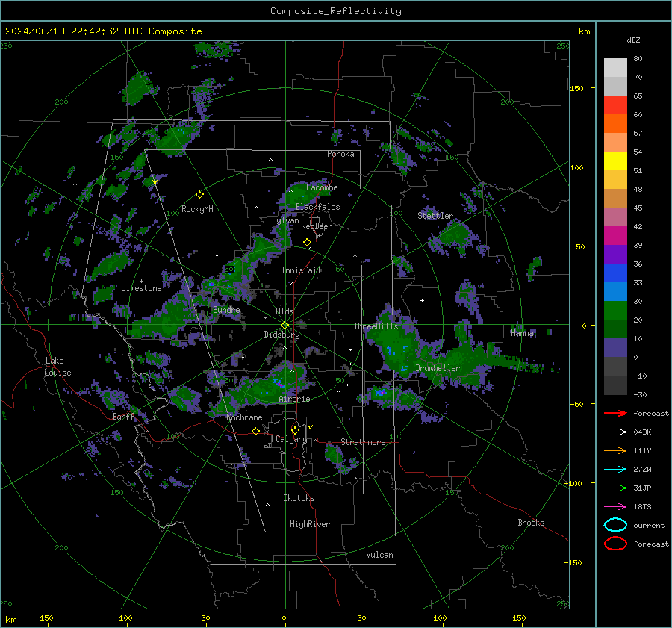This screenshot has height=628, width=672.
Task: Select yellow diamond marker below Cochrane
Action: pyautogui.click(x=255, y=431)
